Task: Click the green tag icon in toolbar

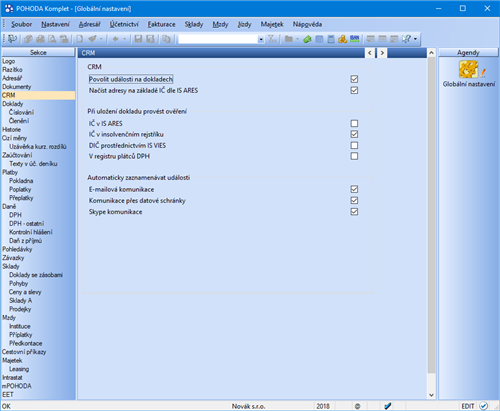Action: [x=307, y=39]
